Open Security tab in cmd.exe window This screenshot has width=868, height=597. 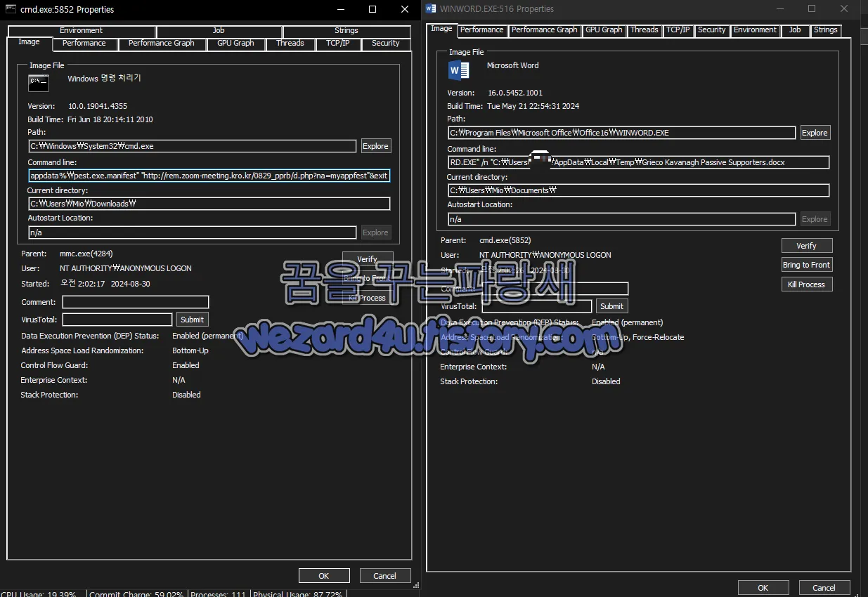point(386,44)
